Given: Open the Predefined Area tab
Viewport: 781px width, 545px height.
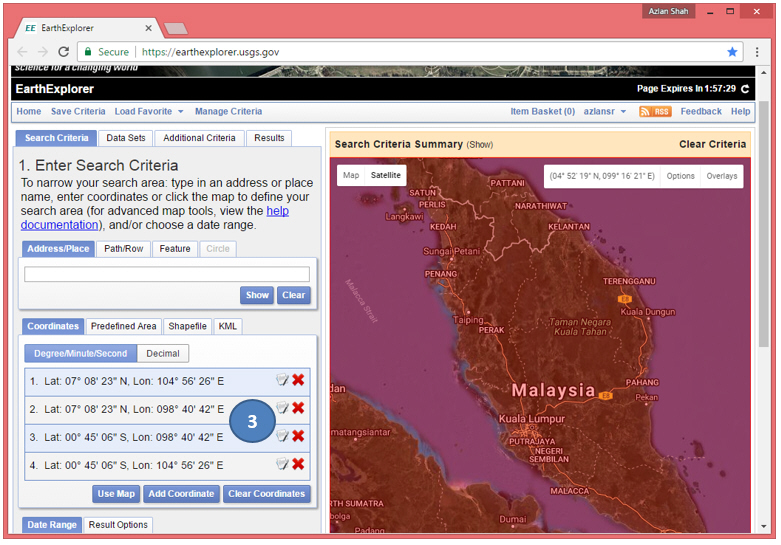Looking at the screenshot, I should point(124,326).
